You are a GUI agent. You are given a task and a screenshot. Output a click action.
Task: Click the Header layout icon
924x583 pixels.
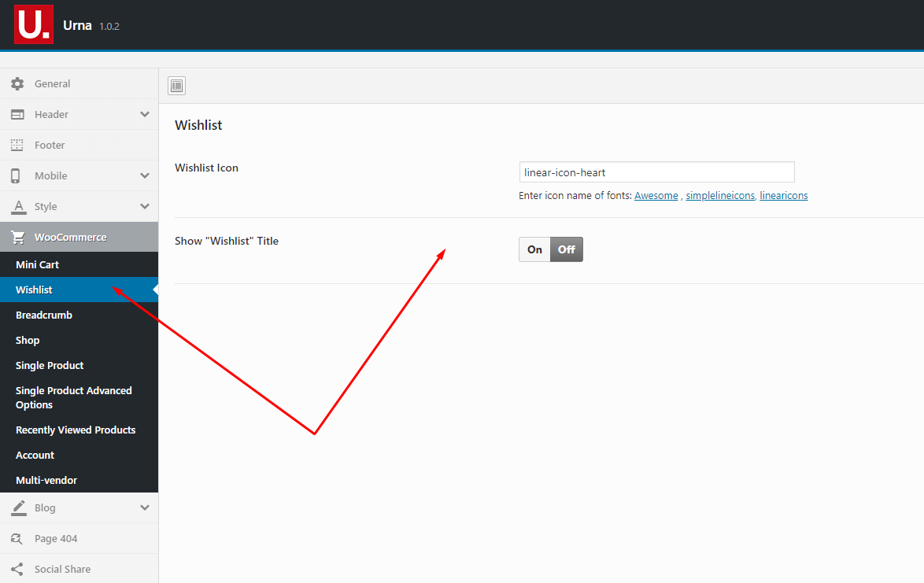(17, 114)
